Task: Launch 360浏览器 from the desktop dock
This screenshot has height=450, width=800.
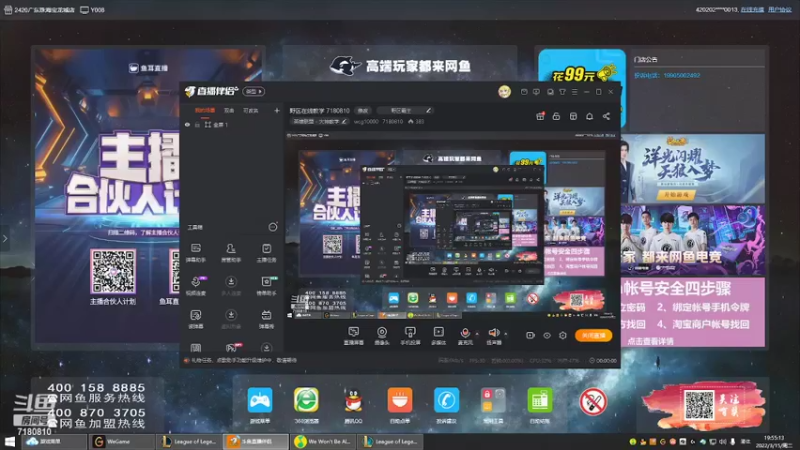Action: tap(306, 406)
